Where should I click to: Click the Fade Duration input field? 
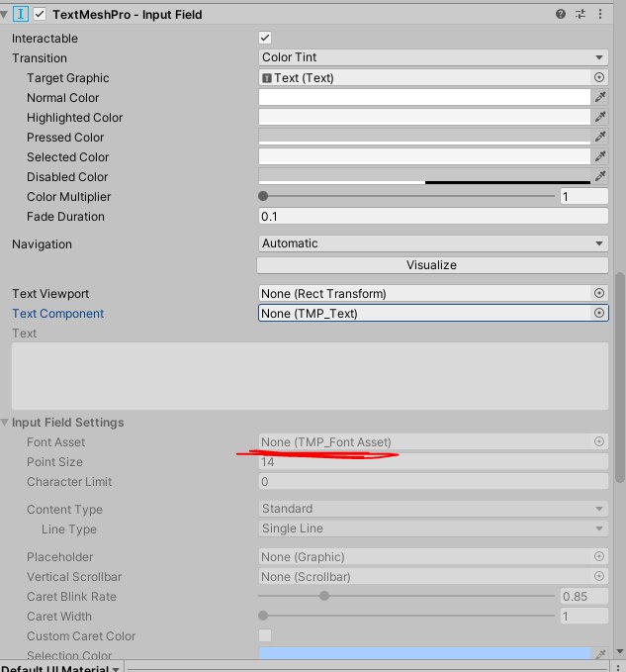pos(433,216)
